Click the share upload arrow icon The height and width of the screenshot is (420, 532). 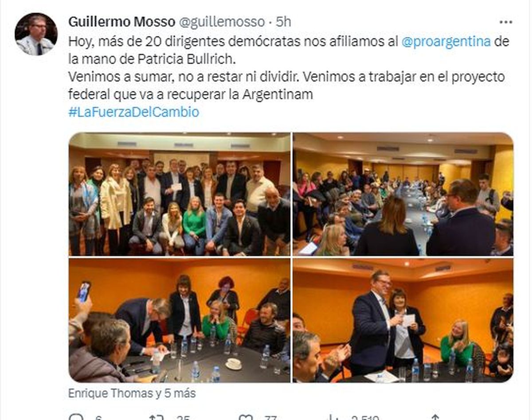pos(435,417)
